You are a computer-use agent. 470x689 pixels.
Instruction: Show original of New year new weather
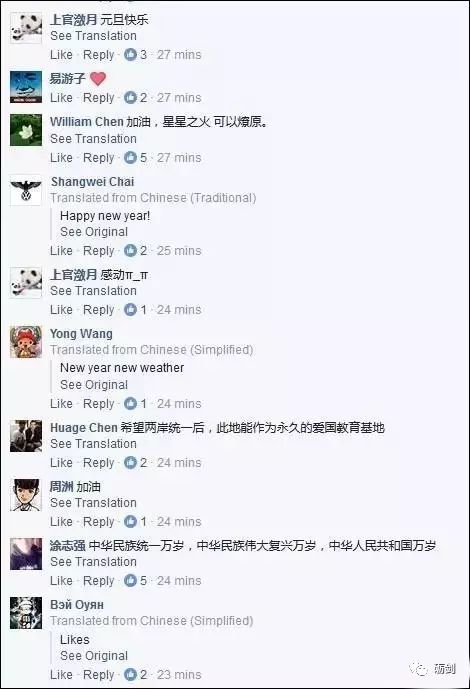[94, 385]
